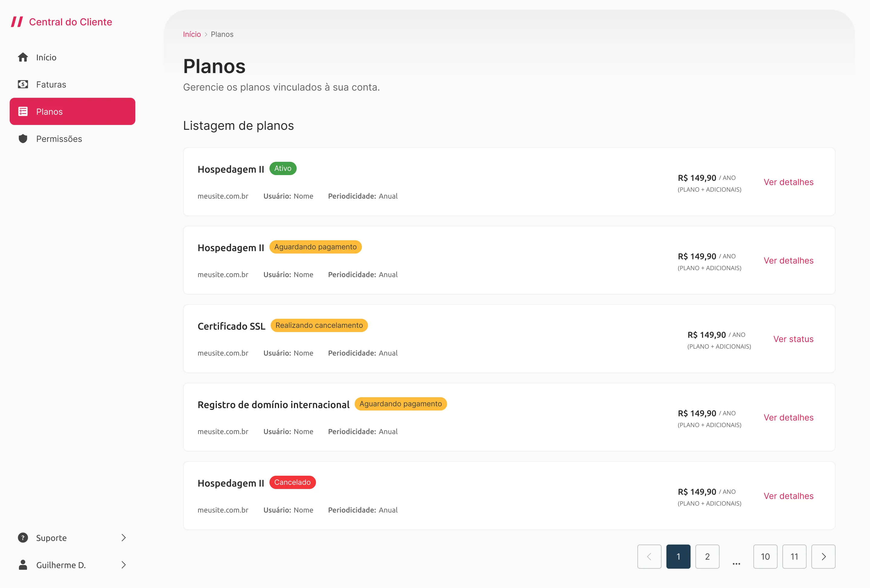Click Aguardando pagamento badge on Registro de domínio
The width and height of the screenshot is (870, 588).
click(401, 404)
